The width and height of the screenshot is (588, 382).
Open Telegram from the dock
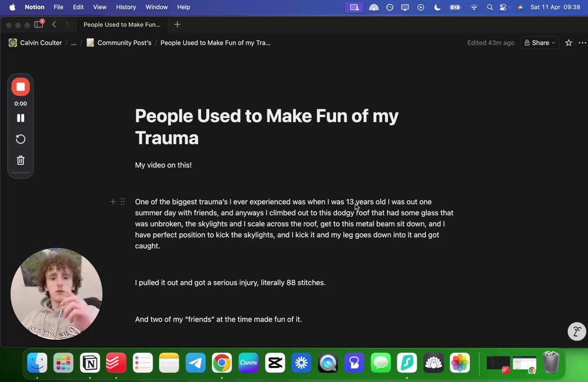(195, 362)
